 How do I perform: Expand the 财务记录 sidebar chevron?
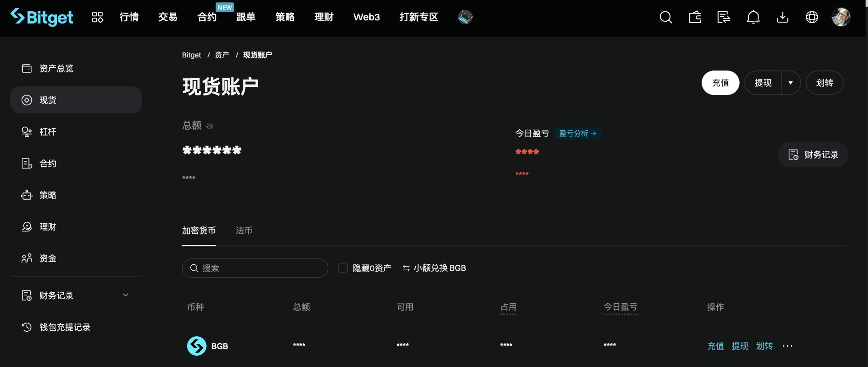126,295
